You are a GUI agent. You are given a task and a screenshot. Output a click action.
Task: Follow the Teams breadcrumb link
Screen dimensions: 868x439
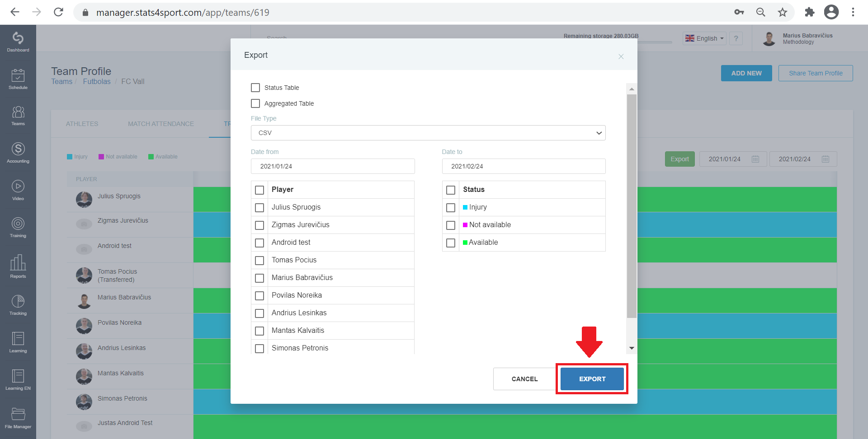(x=61, y=82)
